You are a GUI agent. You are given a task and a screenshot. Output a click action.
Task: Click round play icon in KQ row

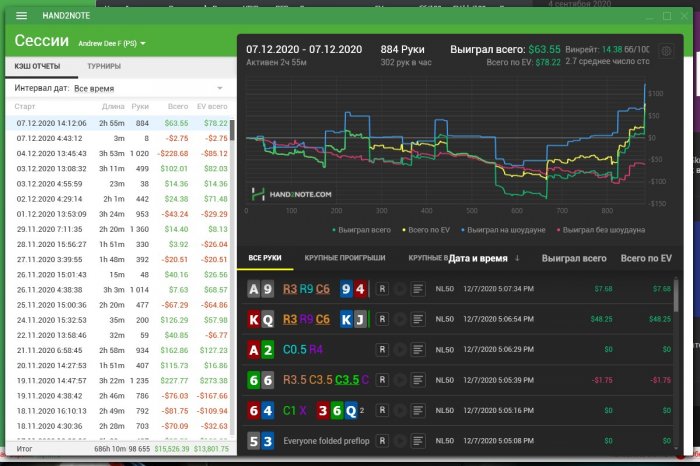[x=400, y=319]
